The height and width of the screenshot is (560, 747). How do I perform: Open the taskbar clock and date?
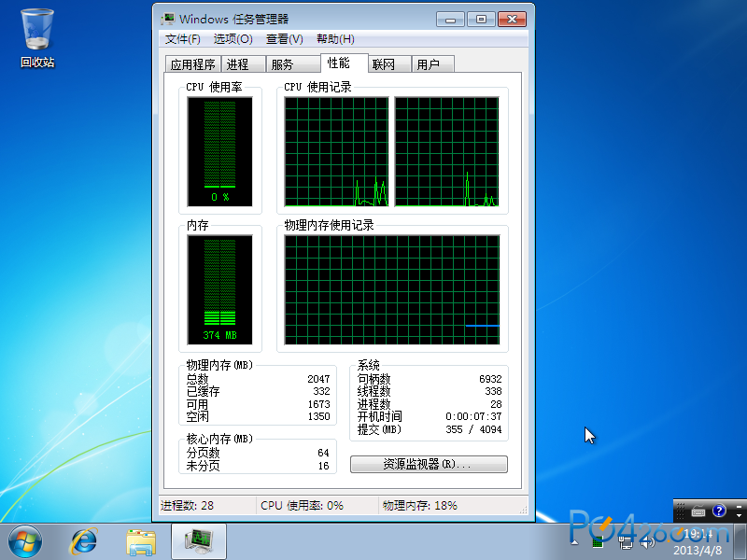click(698, 542)
